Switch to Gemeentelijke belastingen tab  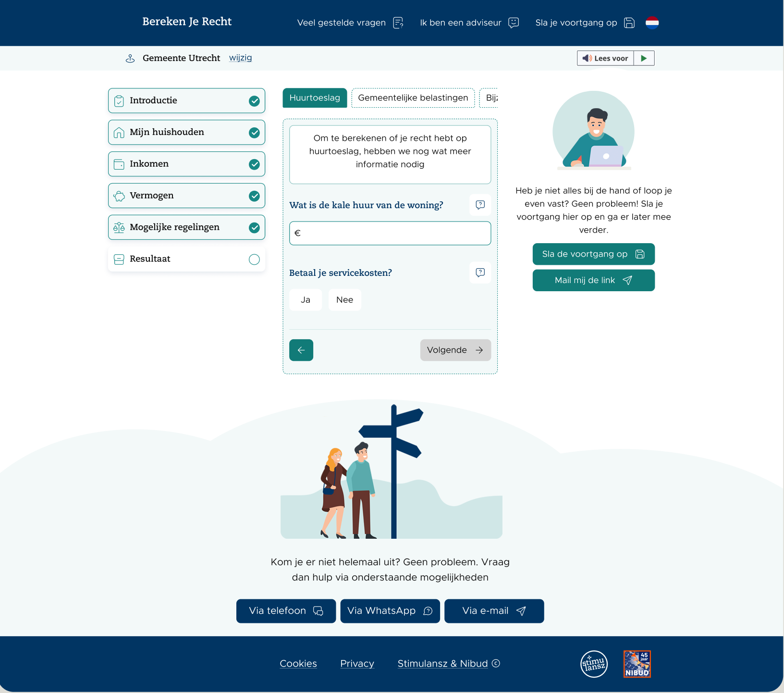click(413, 98)
